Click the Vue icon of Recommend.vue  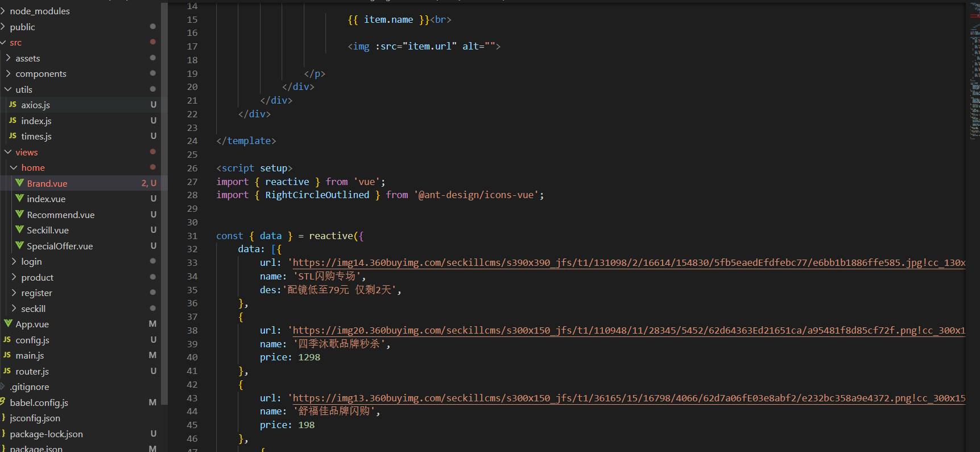tap(19, 214)
